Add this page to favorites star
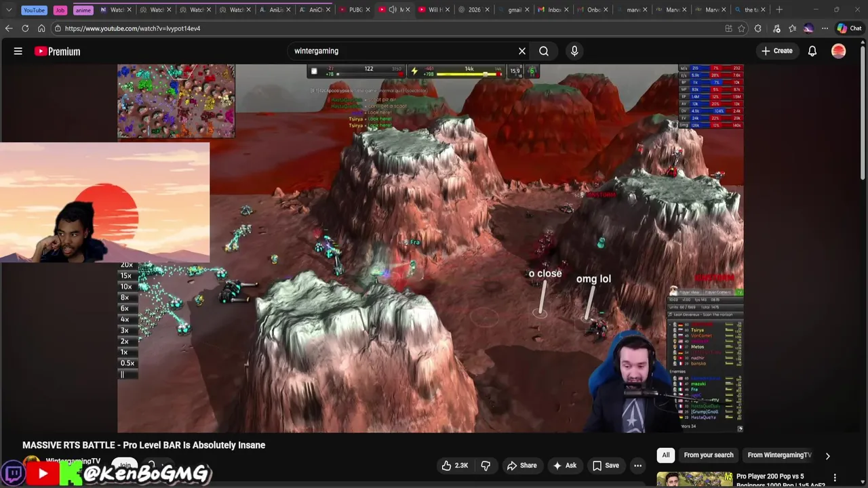 741,28
